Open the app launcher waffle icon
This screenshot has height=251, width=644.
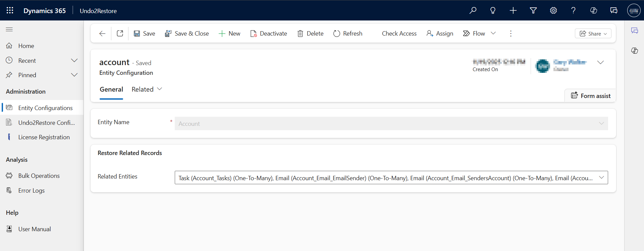10,10
